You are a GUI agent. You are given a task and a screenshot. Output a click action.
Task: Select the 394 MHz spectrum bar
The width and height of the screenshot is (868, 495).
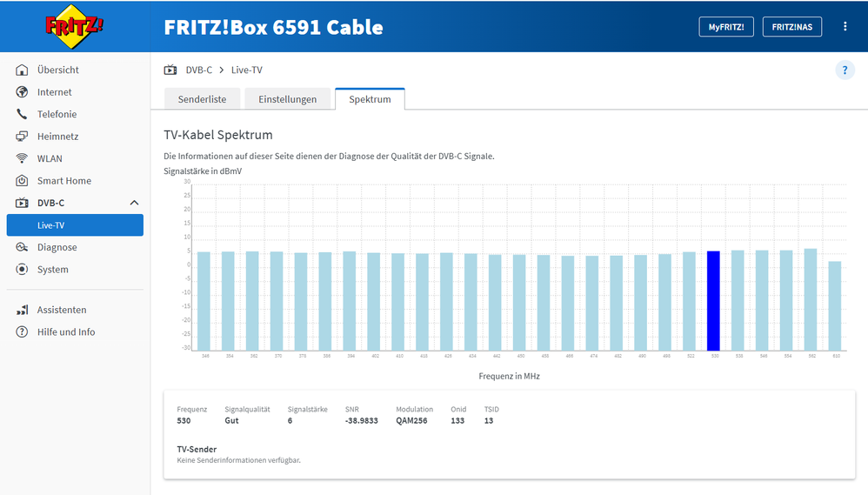pyautogui.click(x=350, y=301)
